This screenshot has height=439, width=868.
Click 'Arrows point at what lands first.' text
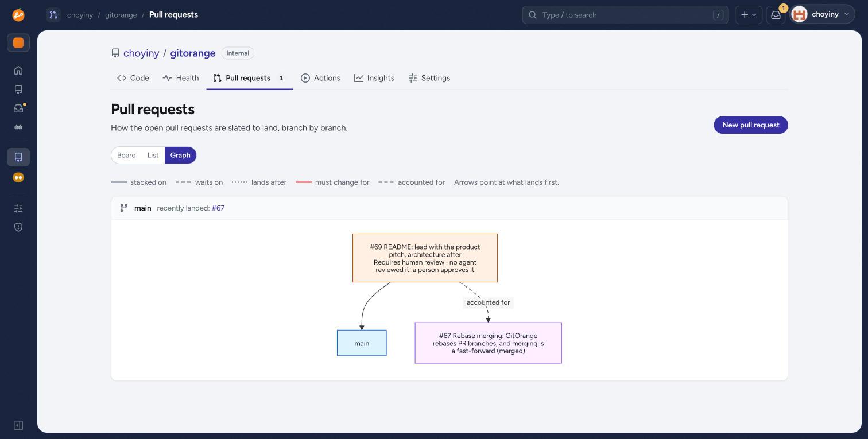[506, 182]
